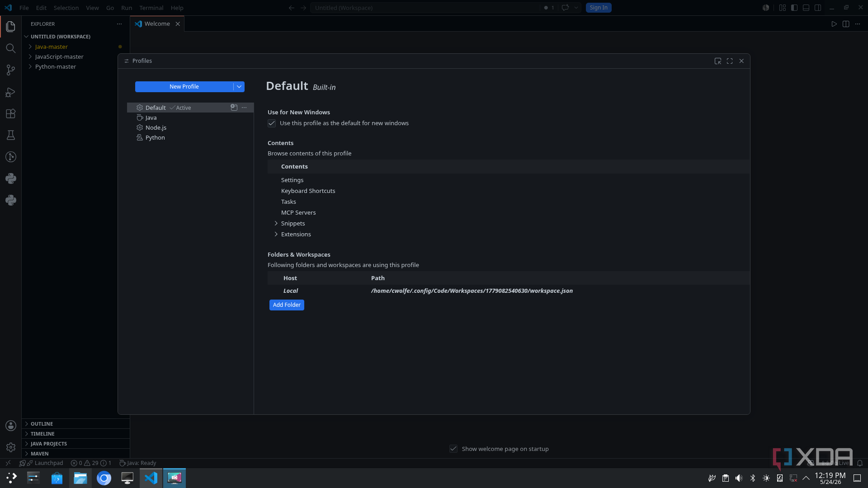868x488 pixels.
Task: Toggle the bottom panel layout icon
Action: [806, 8]
